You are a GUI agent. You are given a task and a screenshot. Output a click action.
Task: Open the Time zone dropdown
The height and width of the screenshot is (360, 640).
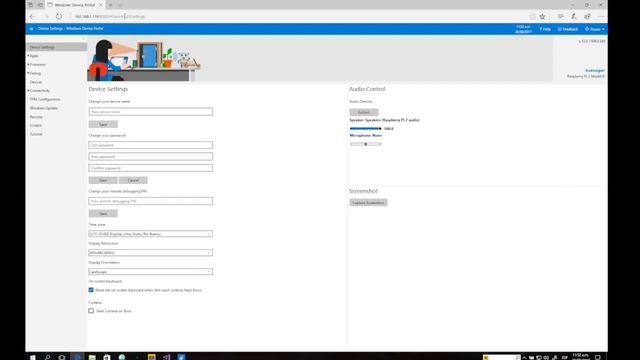pos(151,234)
